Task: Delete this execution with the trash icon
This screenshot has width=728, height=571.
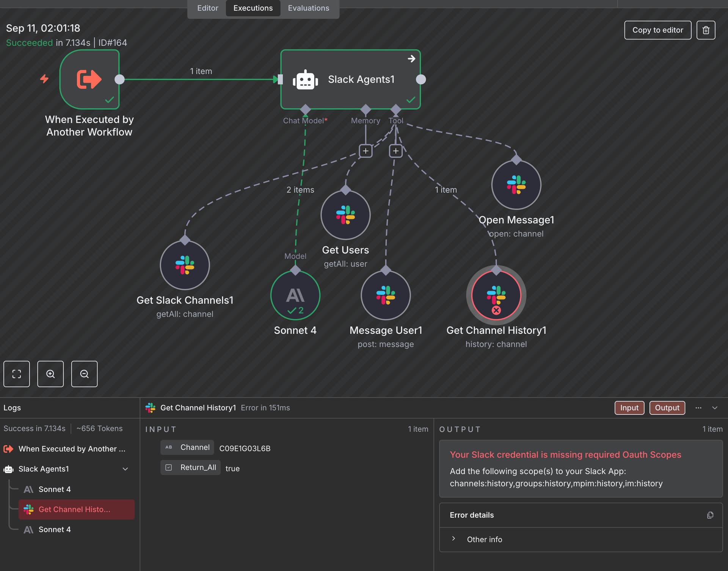Action: (706, 30)
